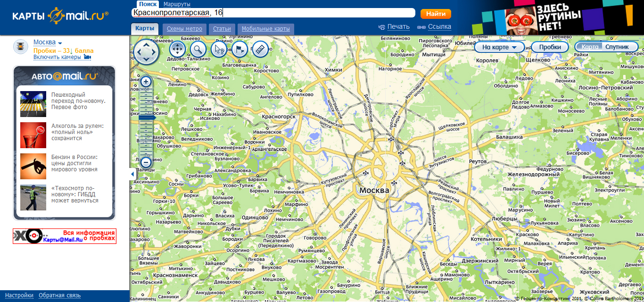This screenshot has height=302, width=644.
Task: Click the address search input field
Action: (x=273, y=13)
